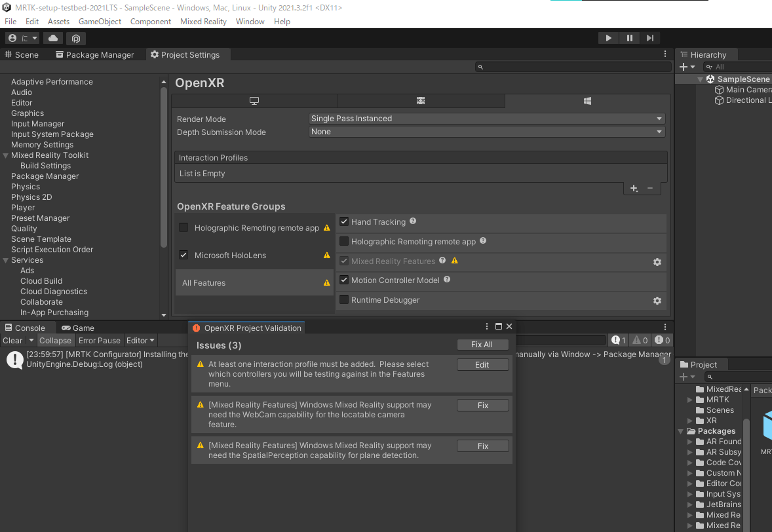This screenshot has width=772, height=532.
Task: Open OpenXR Project Validation window kebab menu
Action: coord(486,326)
